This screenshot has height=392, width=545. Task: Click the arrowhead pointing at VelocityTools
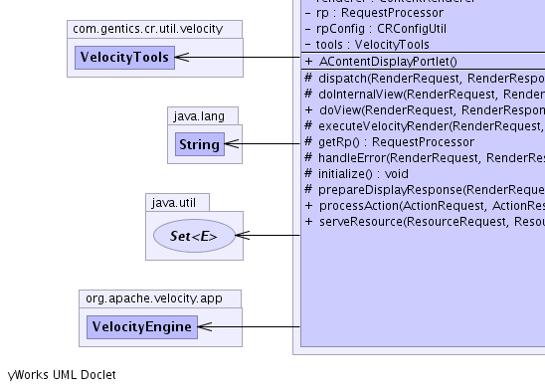[182, 57]
